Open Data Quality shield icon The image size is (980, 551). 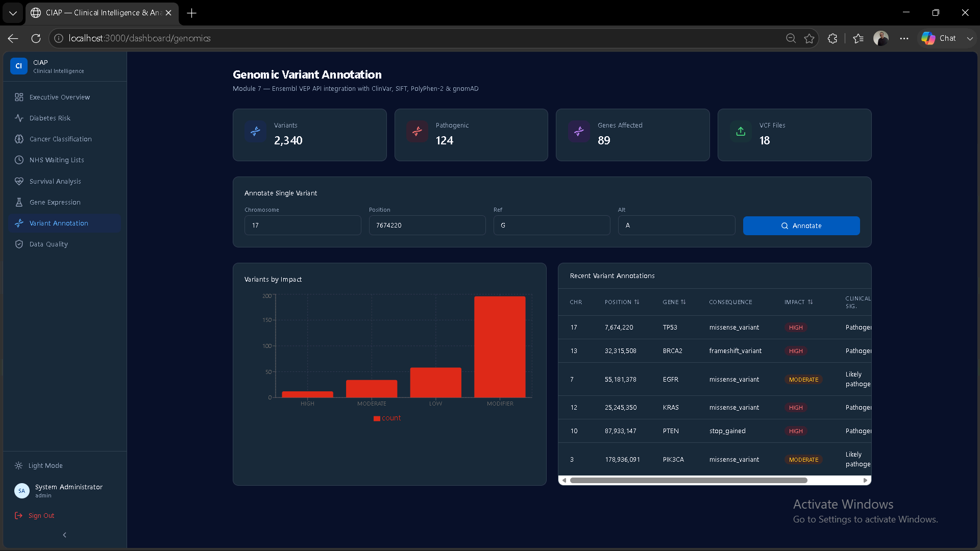coord(19,244)
